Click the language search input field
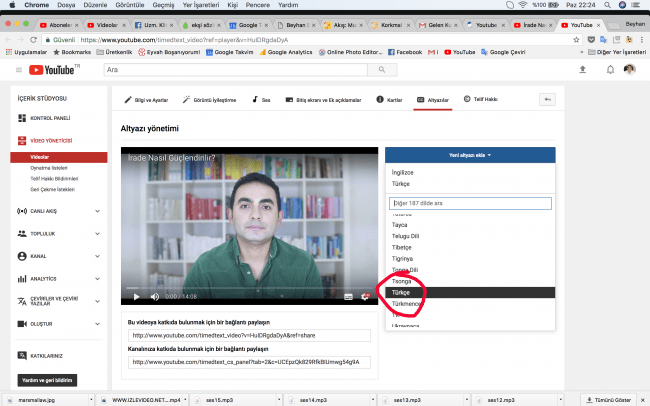The height and width of the screenshot is (406, 650). [469, 203]
